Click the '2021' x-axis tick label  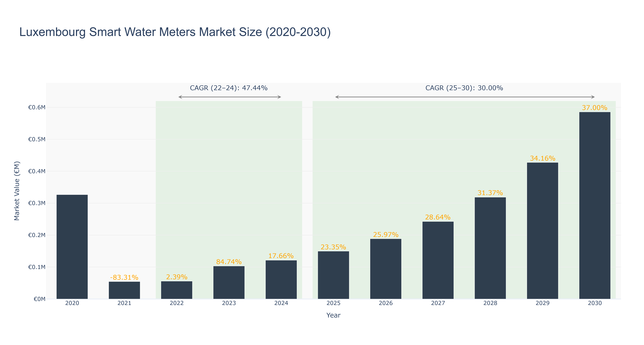coord(124,303)
